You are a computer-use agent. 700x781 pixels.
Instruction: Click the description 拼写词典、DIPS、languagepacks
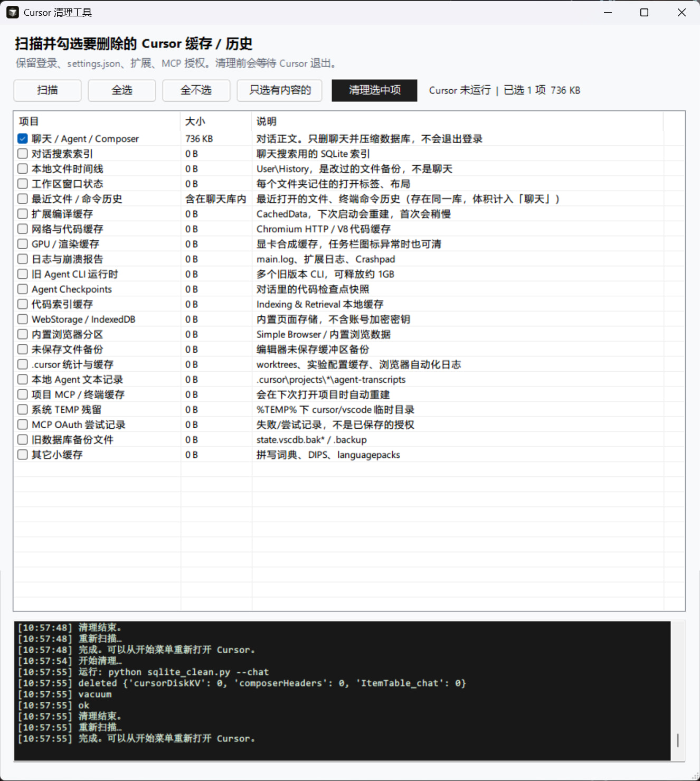click(x=328, y=455)
